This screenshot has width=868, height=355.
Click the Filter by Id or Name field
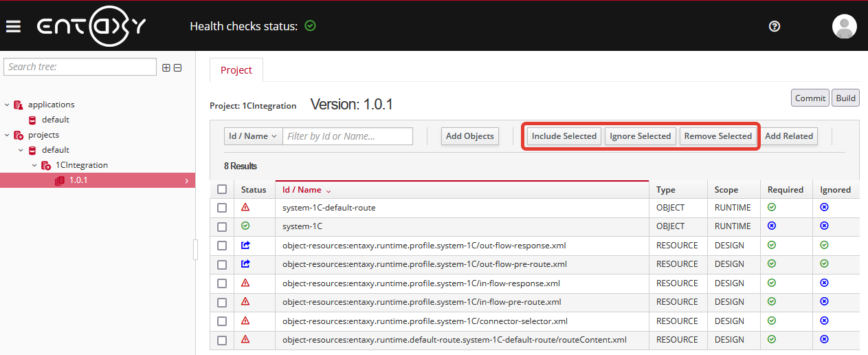[x=348, y=136]
